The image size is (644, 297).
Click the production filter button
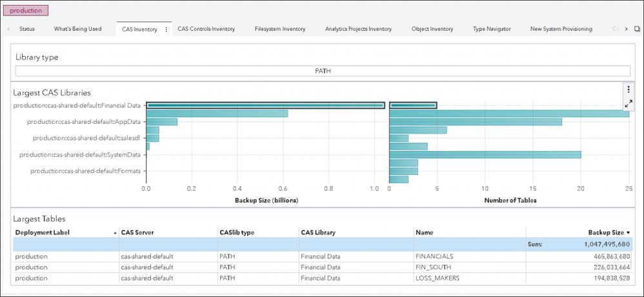click(x=26, y=10)
